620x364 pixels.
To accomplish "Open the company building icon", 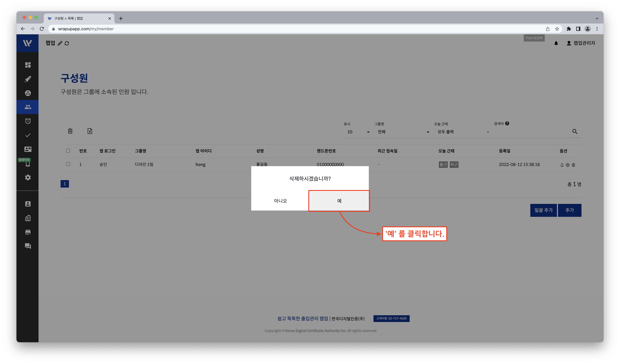I will (x=28, y=218).
